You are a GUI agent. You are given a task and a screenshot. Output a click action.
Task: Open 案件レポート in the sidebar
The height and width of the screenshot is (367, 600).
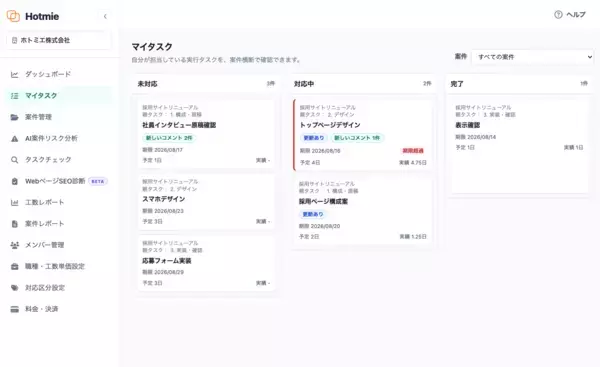pyautogui.click(x=59, y=224)
